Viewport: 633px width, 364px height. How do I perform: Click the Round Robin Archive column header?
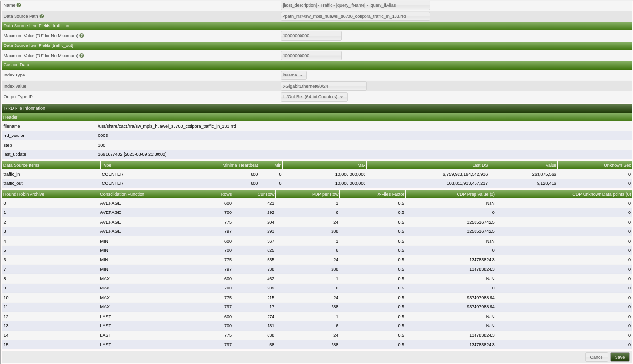click(x=50, y=194)
